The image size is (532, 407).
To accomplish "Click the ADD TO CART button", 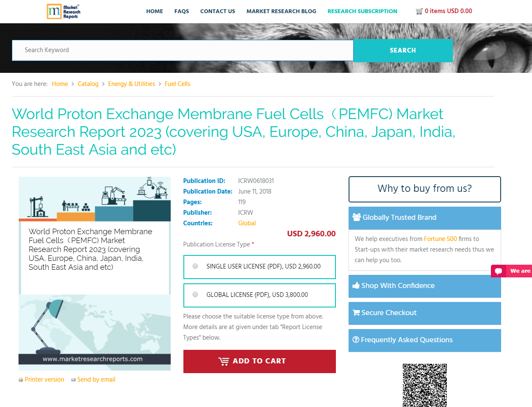I will [259, 361].
